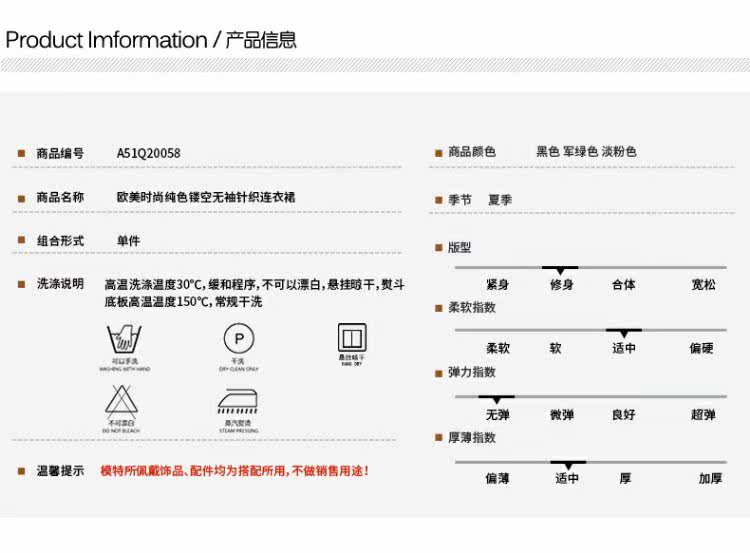The height and width of the screenshot is (553, 750).
Task: Click the 柔软指数 slider marker at 适中
Action: pyautogui.click(x=624, y=332)
